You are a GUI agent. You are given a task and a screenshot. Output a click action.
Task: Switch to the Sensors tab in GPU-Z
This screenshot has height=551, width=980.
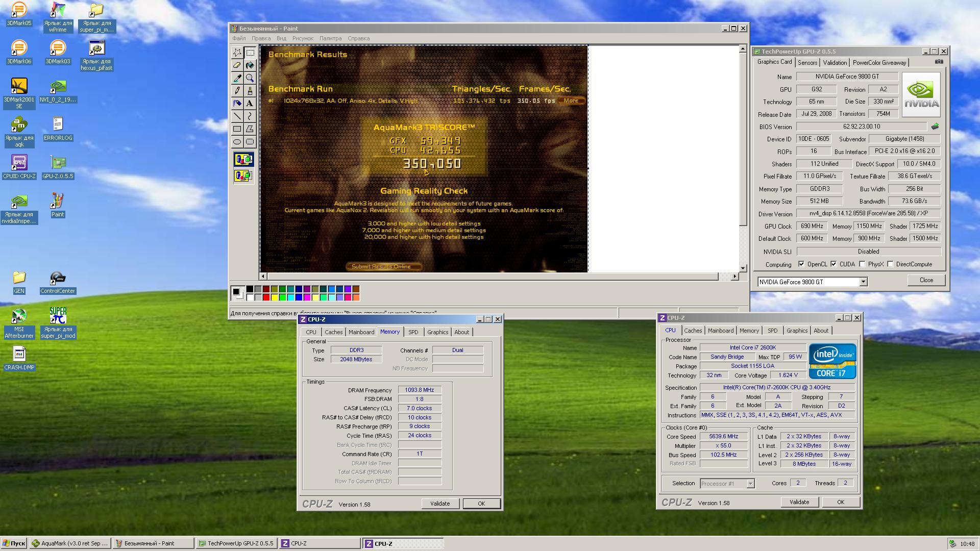click(x=807, y=63)
